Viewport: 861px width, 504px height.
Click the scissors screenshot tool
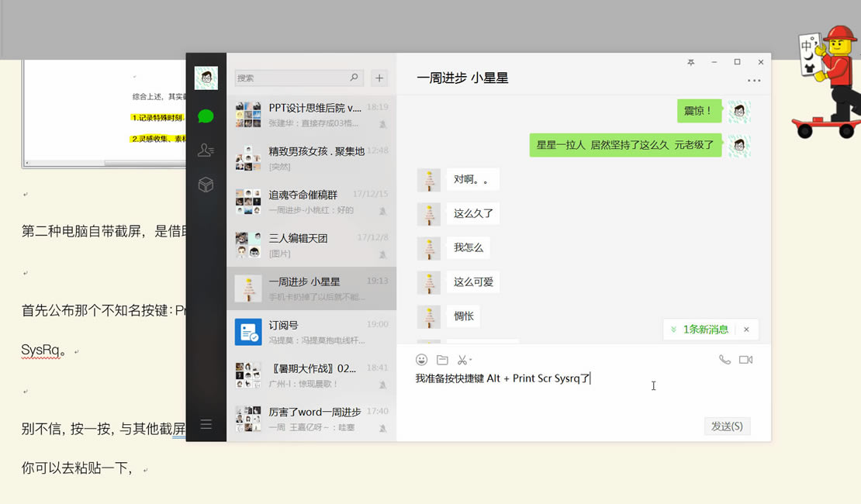462,360
